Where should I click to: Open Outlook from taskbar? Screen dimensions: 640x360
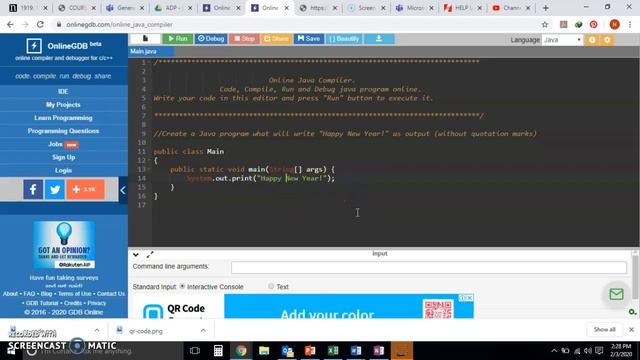(x=287, y=351)
